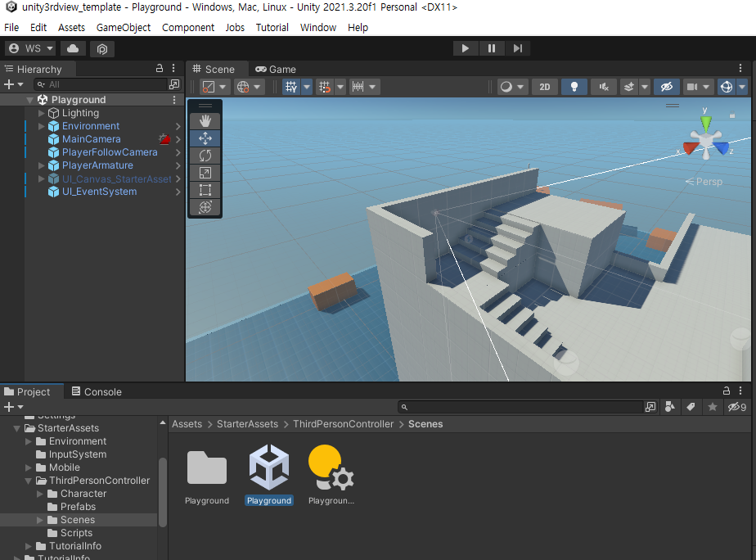This screenshot has height=560, width=756.
Task: Click the Project search field
Action: tap(520, 407)
